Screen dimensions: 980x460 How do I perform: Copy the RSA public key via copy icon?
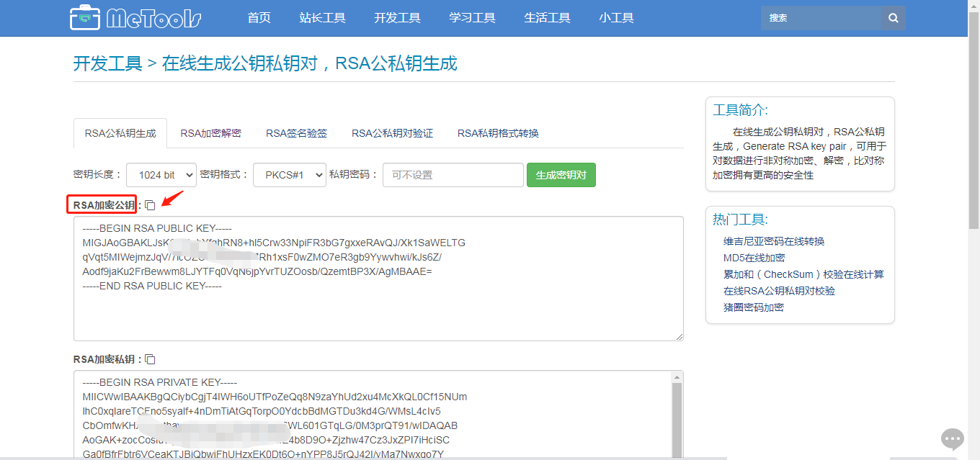click(x=150, y=205)
